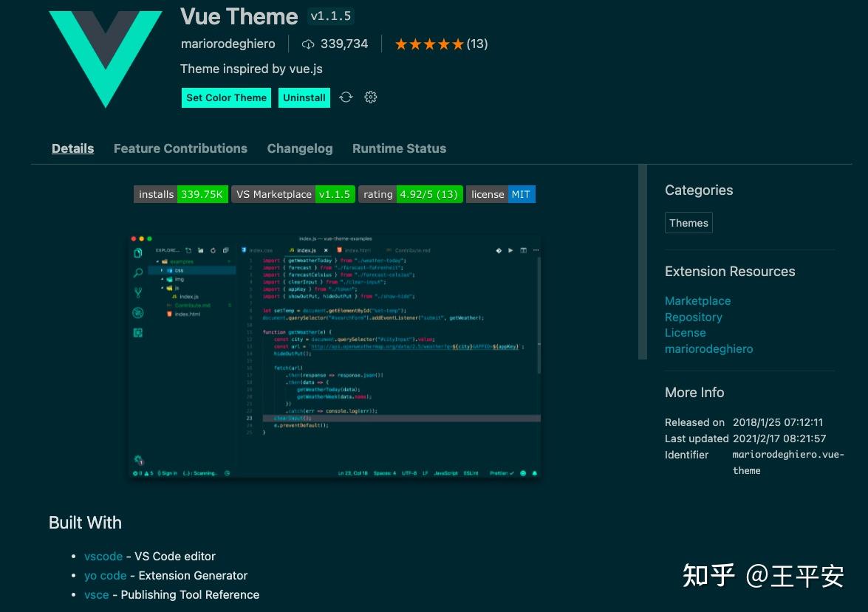Open the Extensions icon in the preview activity bar

pos(137,331)
